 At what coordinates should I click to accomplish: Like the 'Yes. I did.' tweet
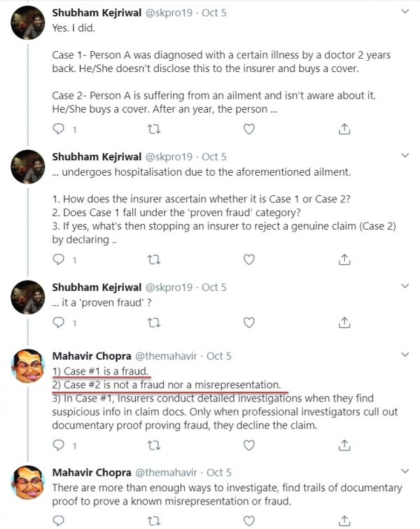point(248,129)
